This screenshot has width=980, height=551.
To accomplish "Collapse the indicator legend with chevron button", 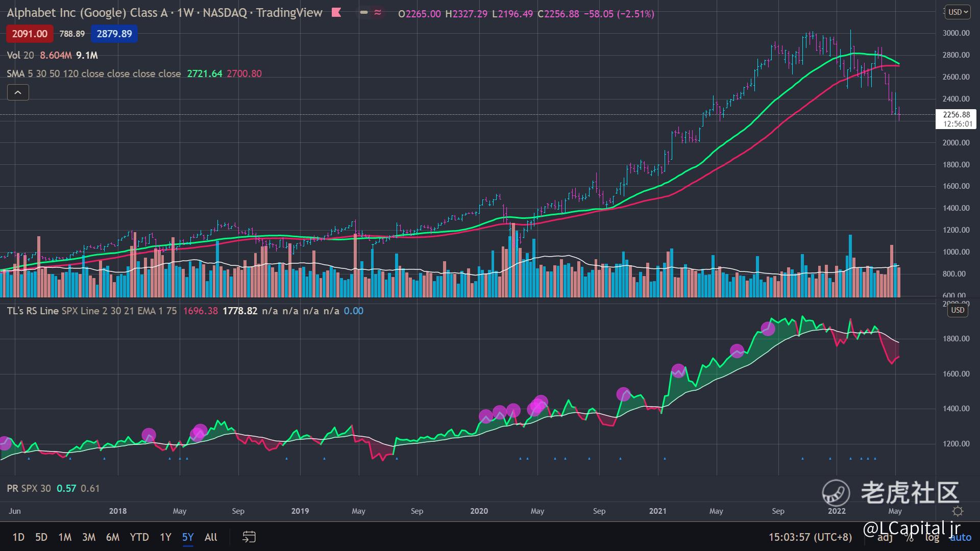I will coord(18,92).
